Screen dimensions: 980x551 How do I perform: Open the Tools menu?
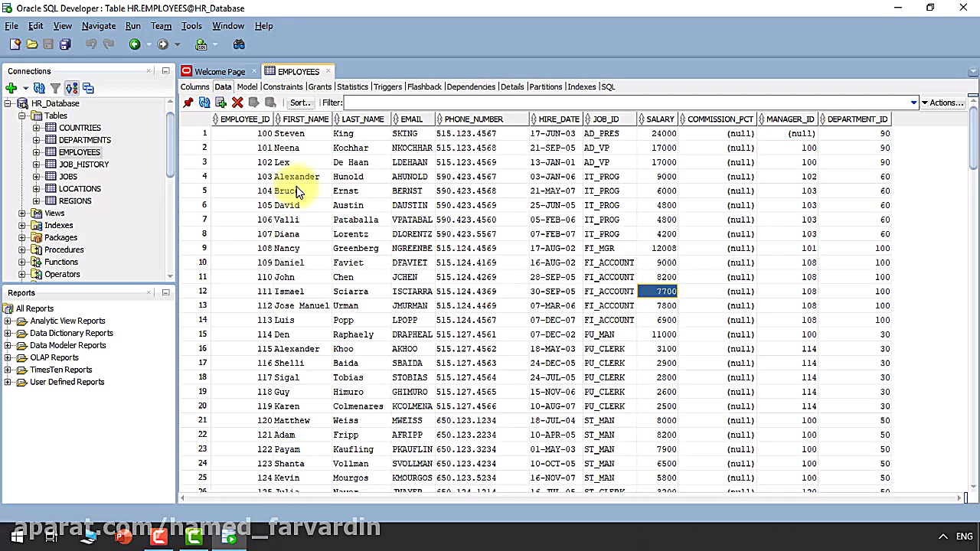pyautogui.click(x=191, y=26)
